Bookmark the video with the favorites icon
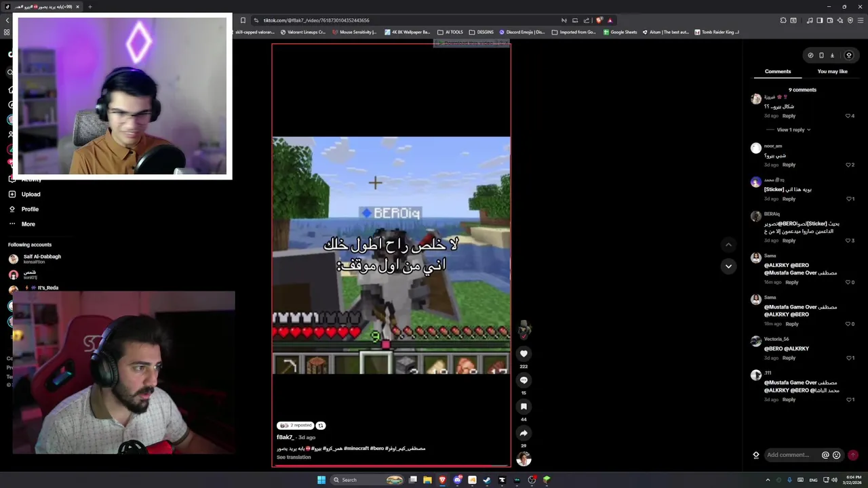Screen dimensions: 868x488 point(524,407)
